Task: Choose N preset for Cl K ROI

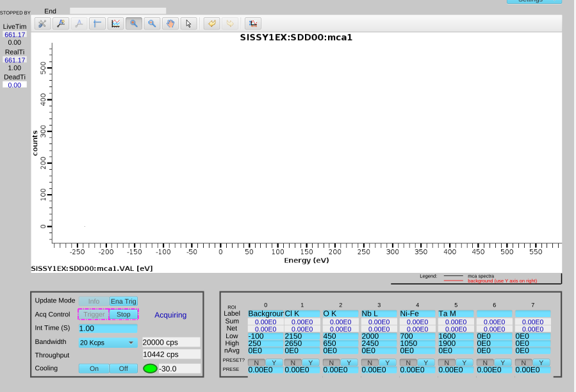Action: (x=293, y=363)
